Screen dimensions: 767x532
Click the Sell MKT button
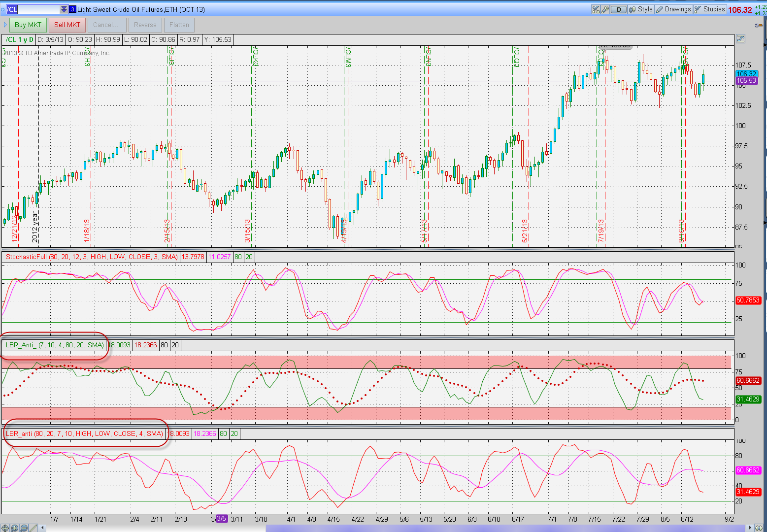(67, 25)
